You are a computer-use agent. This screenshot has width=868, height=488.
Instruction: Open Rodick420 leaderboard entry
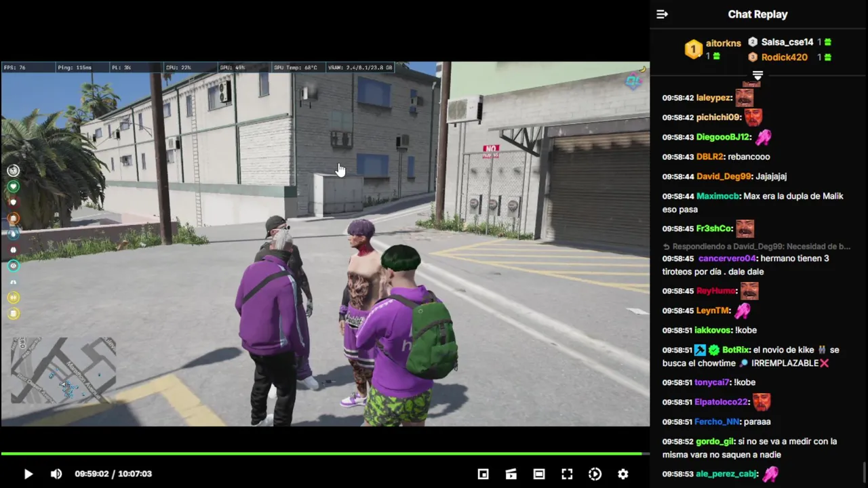tap(784, 57)
